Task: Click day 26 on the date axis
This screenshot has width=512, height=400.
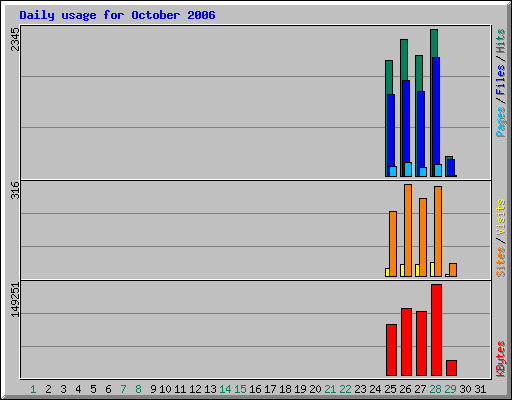Action: coord(405,389)
